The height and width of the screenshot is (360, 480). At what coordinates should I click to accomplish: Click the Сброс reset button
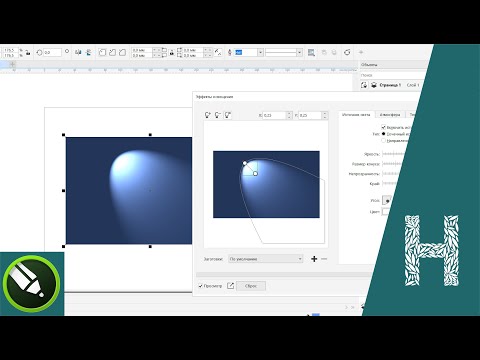[251, 286]
